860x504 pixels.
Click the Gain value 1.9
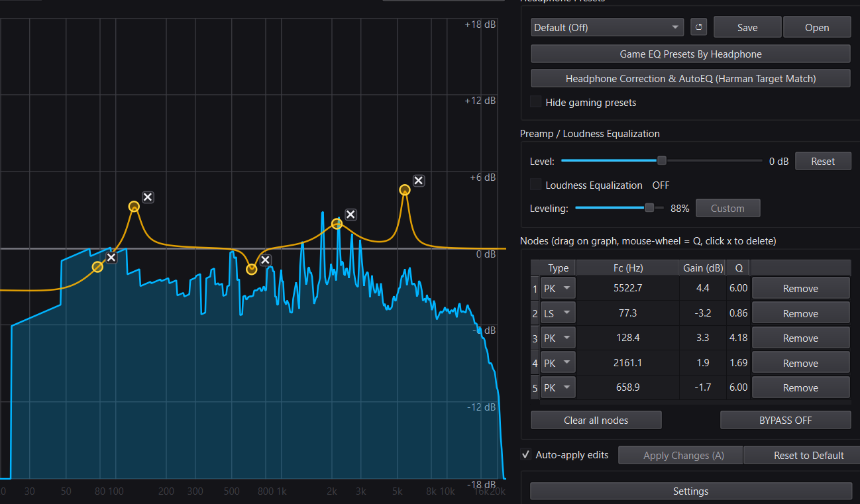pyautogui.click(x=703, y=363)
